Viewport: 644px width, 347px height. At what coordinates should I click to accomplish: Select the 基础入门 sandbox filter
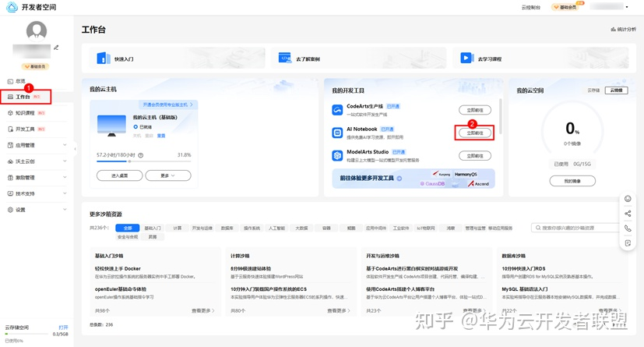153,228
